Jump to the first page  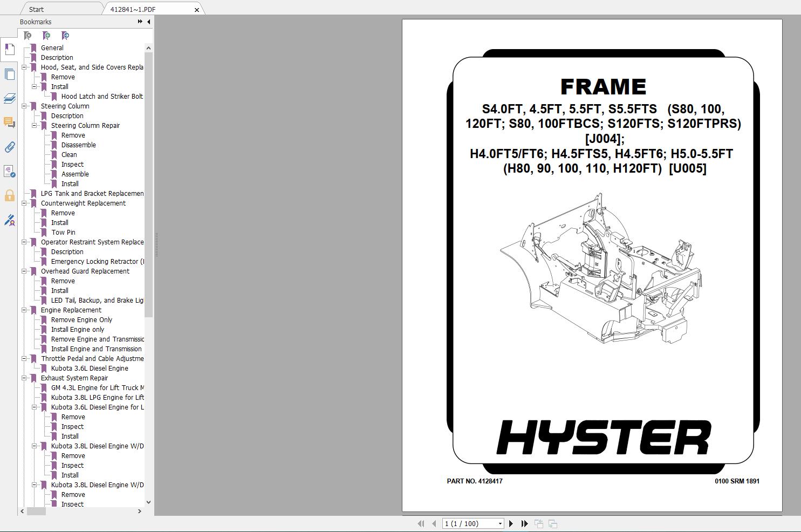point(421,523)
